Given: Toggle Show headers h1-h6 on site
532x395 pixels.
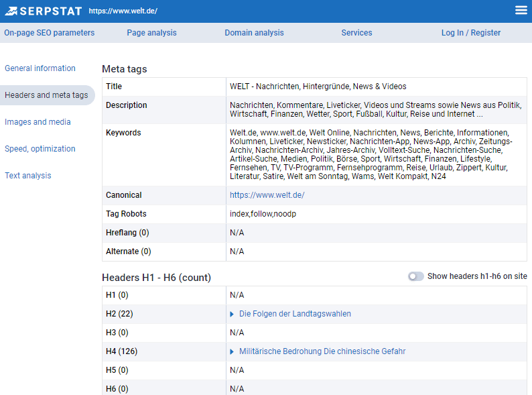Looking at the screenshot, I should [415, 276].
